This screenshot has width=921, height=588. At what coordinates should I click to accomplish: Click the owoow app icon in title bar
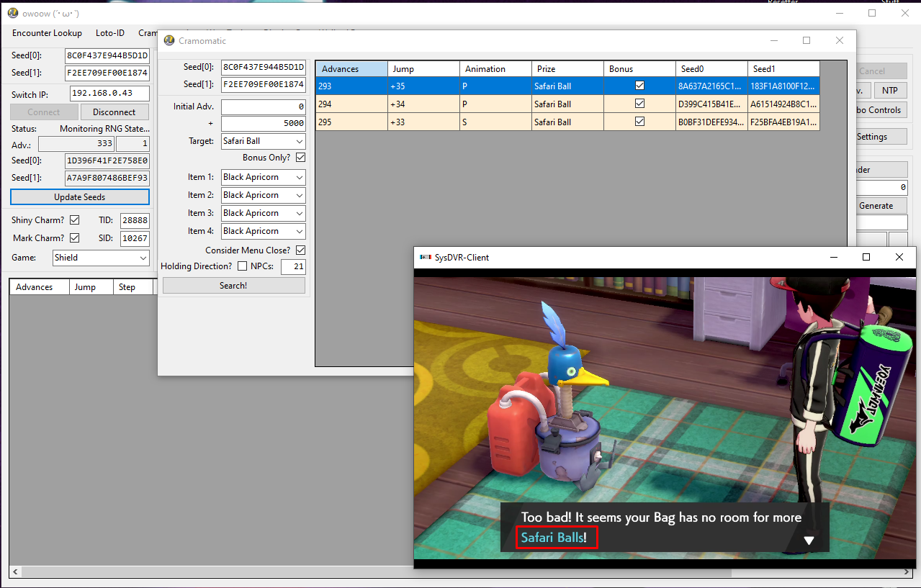[x=12, y=13]
